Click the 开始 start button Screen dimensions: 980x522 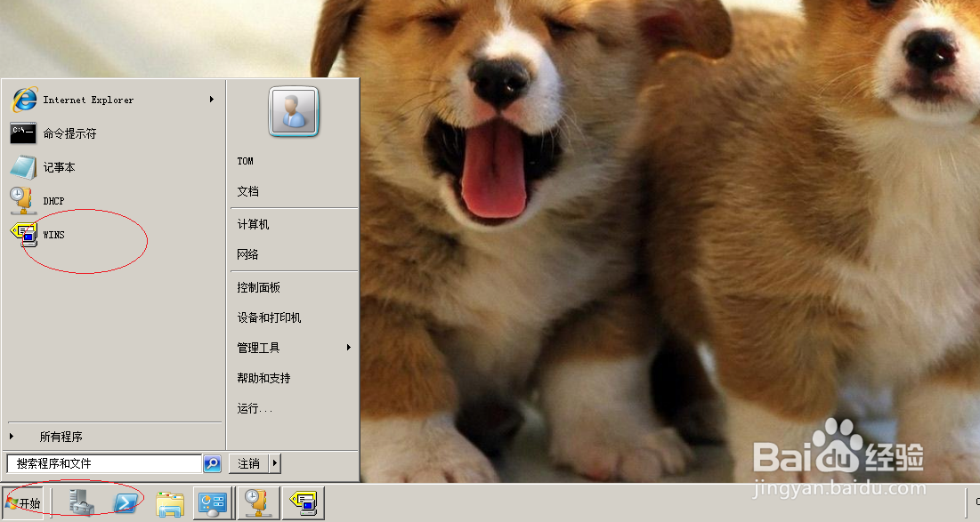pos(22,503)
